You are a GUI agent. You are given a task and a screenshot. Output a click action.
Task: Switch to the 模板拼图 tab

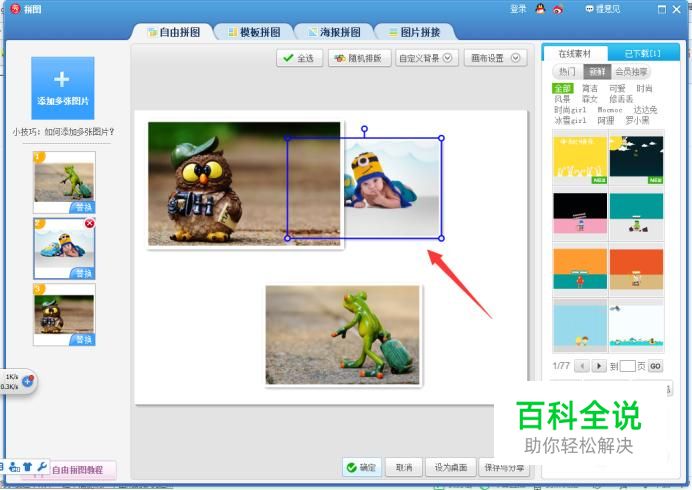[255, 32]
